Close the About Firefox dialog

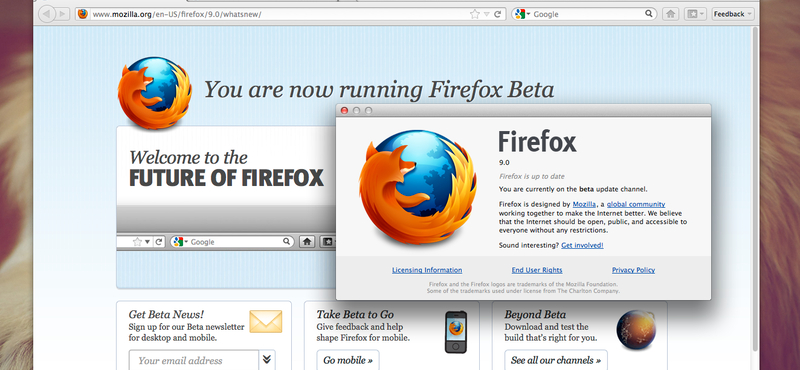[344, 110]
